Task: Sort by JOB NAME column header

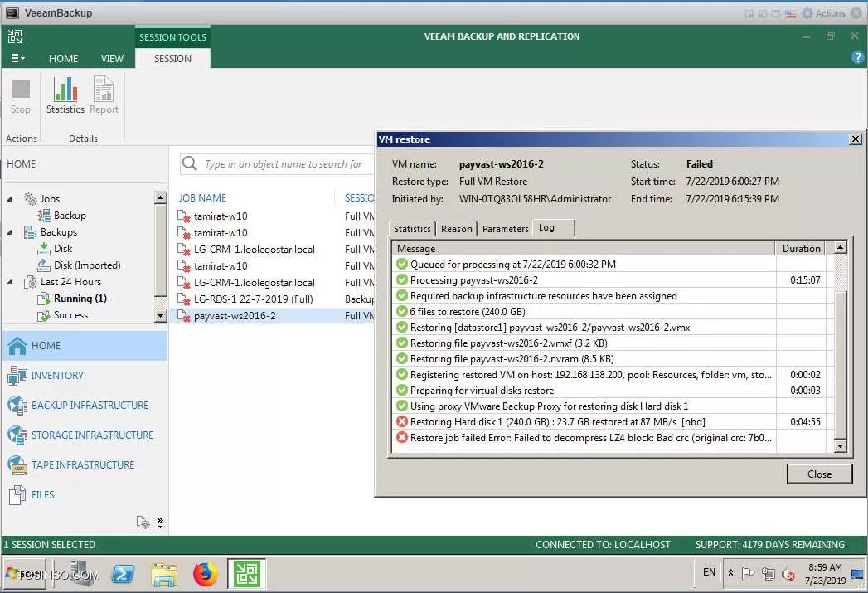Action: tap(202, 197)
